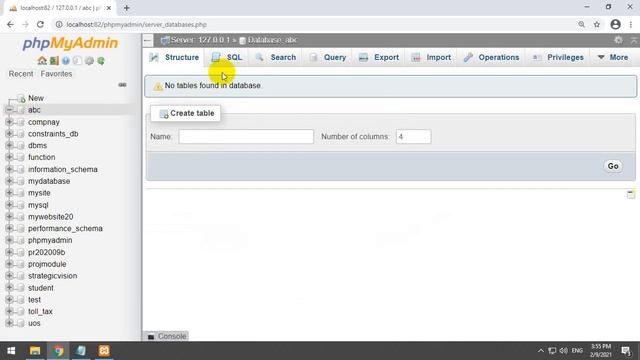Select the mydatabase database
Screen dimensions: 640x360
coord(49,181)
